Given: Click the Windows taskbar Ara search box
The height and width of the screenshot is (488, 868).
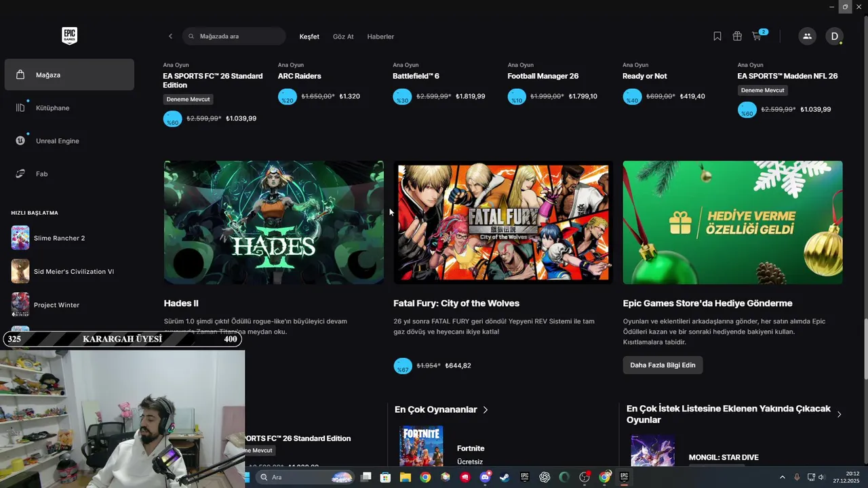Looking at the screenshot, I should tap(305, 477).
